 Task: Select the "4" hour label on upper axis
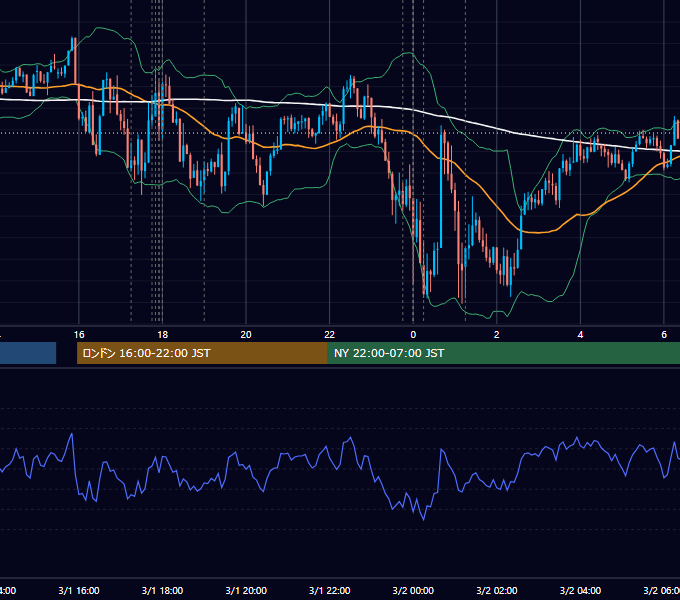point(580,335)
